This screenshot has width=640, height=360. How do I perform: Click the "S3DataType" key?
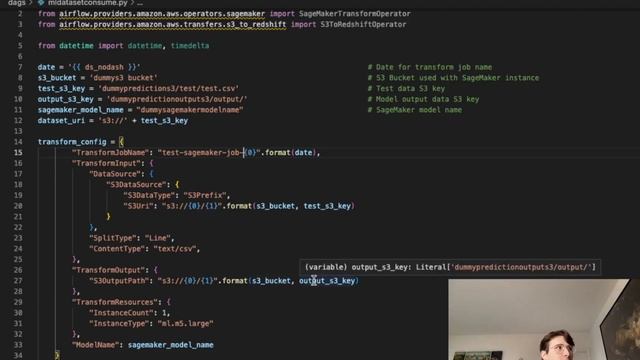(149, 195)
